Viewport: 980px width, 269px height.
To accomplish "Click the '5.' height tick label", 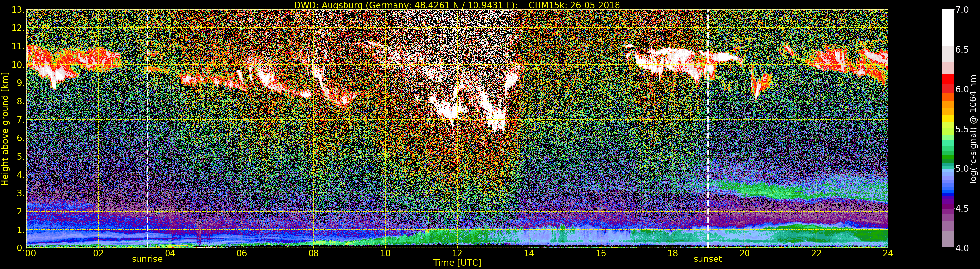I will 21,156.
